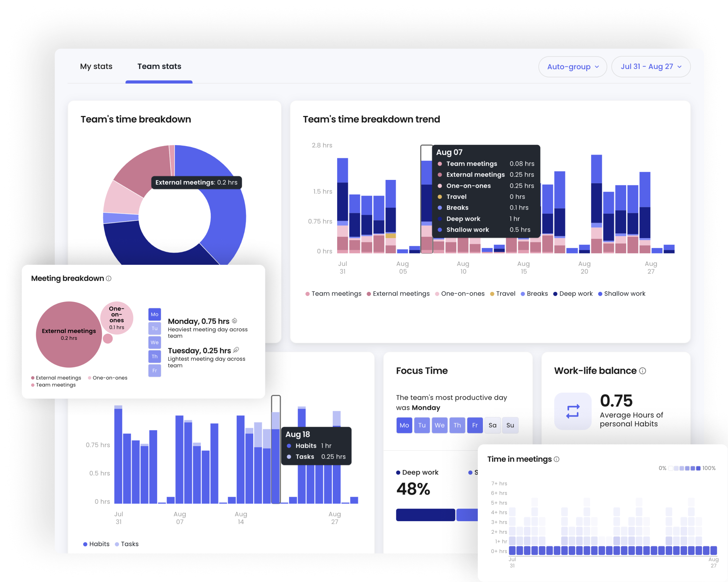
Task: Click the info icon beside Work-life balance
Action: pos(643,371)
